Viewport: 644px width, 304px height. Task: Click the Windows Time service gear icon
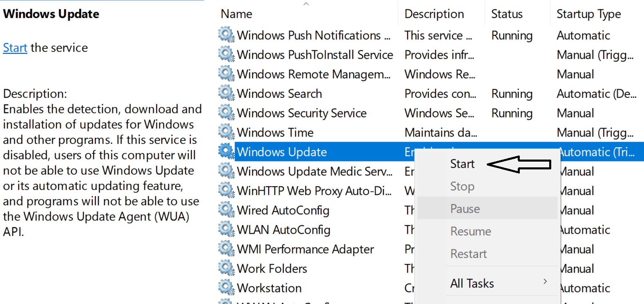tap(226, 132)
